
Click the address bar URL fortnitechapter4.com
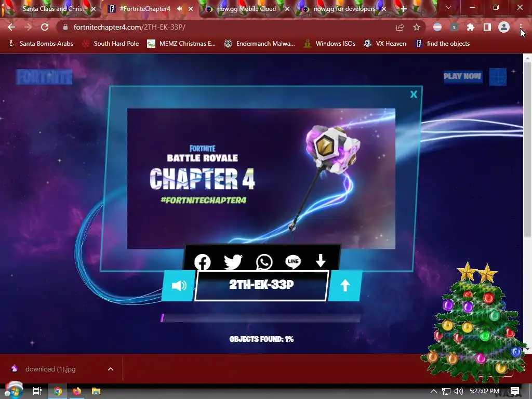[129, 27]
